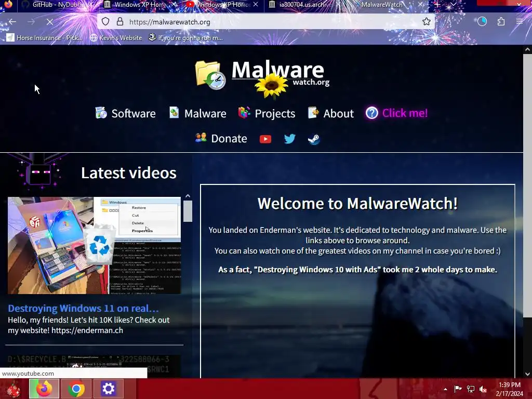Click the site security padlock icon
The width and height of the screenshot is (532, 399).
click(120, 22)
